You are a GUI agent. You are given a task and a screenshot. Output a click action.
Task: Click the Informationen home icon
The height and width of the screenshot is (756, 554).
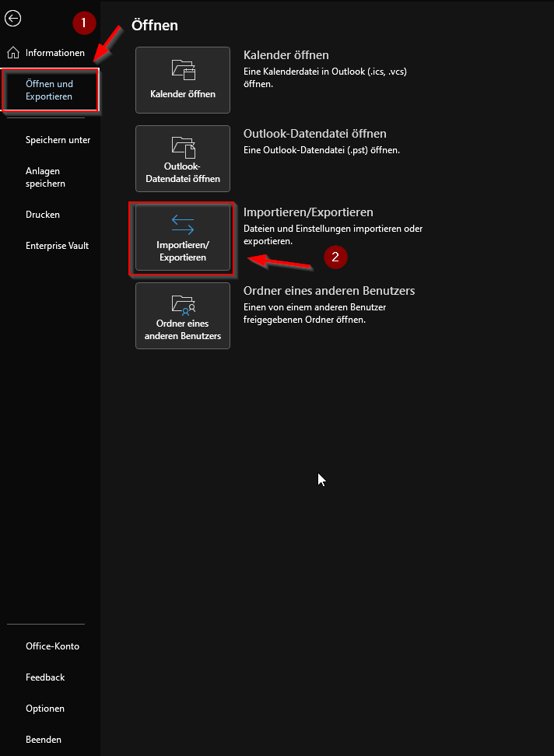[x=13, y=53]
